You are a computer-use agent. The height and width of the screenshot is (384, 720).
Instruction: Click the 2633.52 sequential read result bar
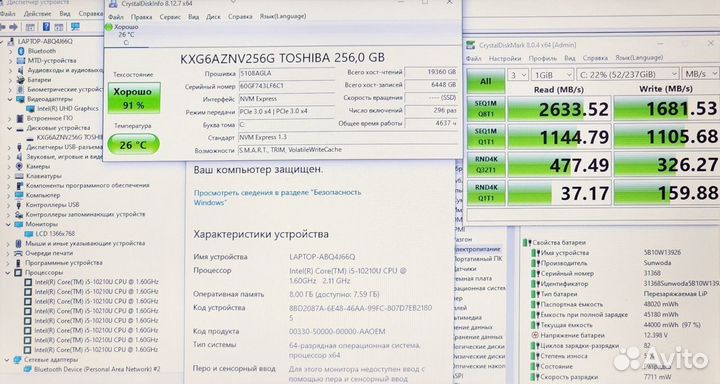(559, 109)
